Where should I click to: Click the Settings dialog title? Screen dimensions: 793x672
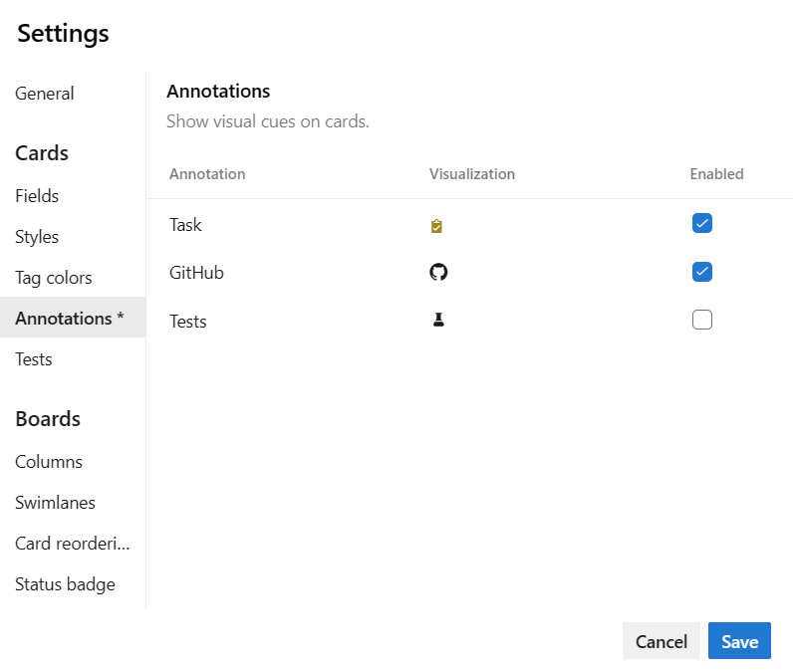[63, 34]
